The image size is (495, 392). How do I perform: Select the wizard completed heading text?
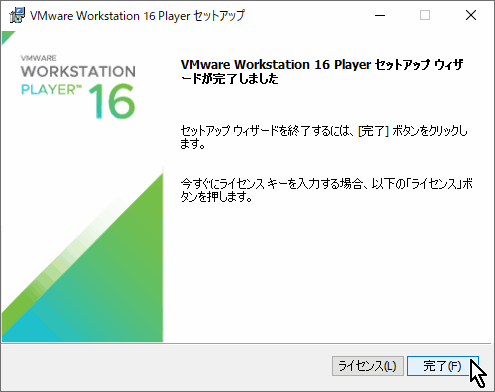point(322,71)
